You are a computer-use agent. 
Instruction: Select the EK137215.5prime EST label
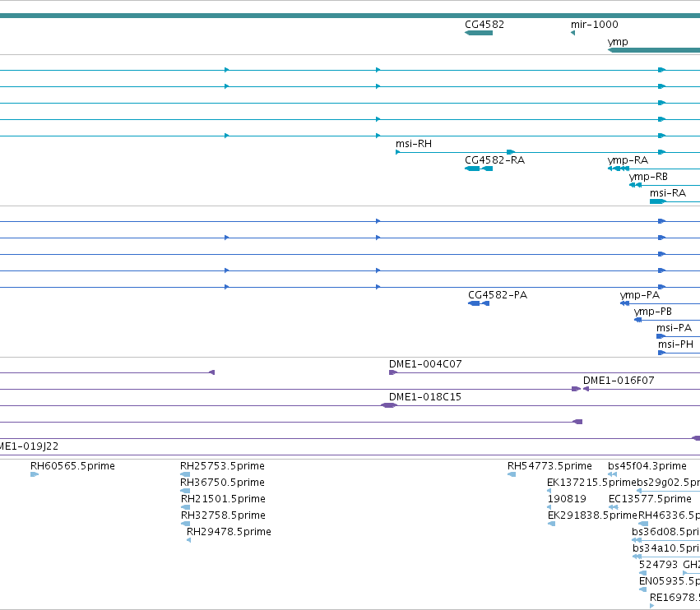coord(591,483)
